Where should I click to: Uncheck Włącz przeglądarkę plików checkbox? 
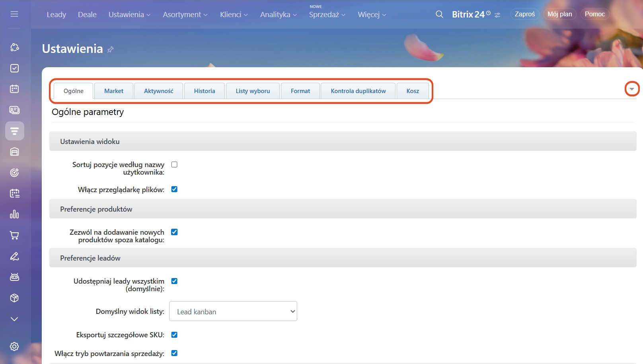click(174, 189)
